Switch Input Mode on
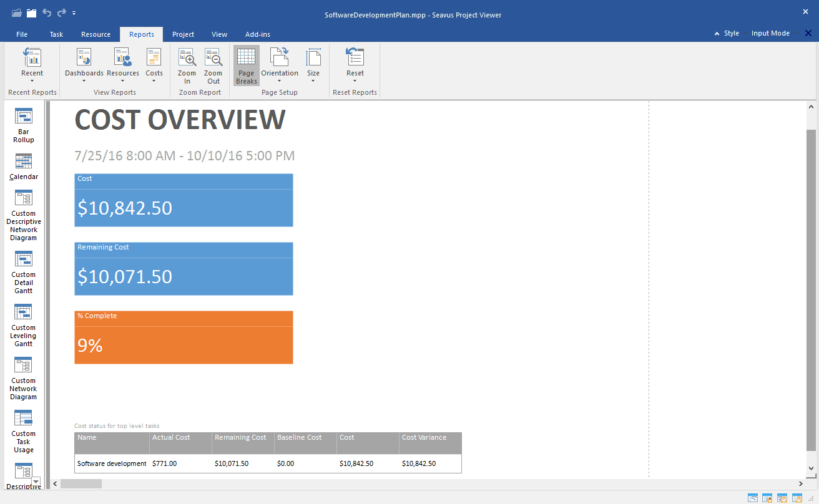The image size is (819, 504). click(770, 33)
